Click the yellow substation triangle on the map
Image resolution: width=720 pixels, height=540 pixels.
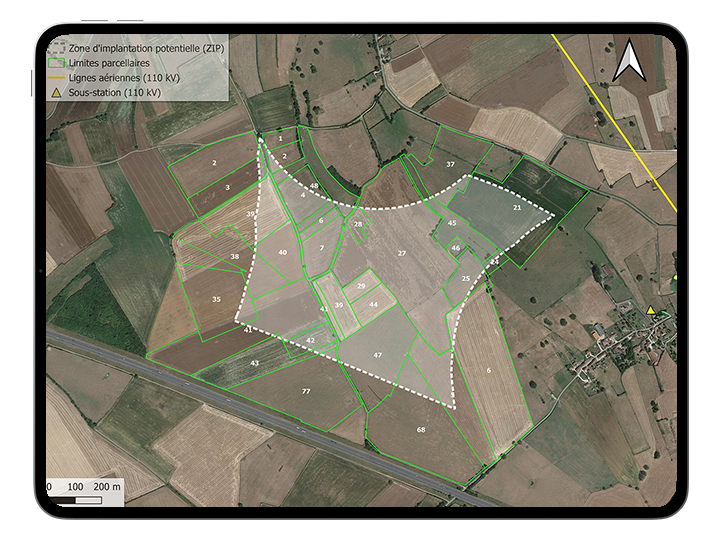coord(651,311)
